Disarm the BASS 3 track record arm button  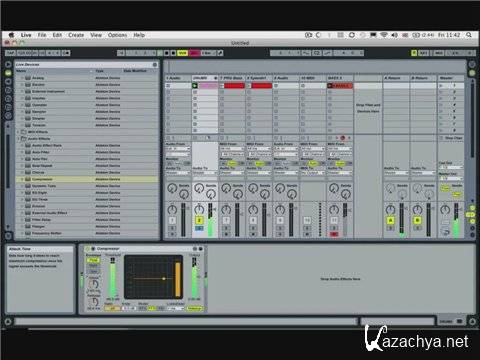coord(334,234)
